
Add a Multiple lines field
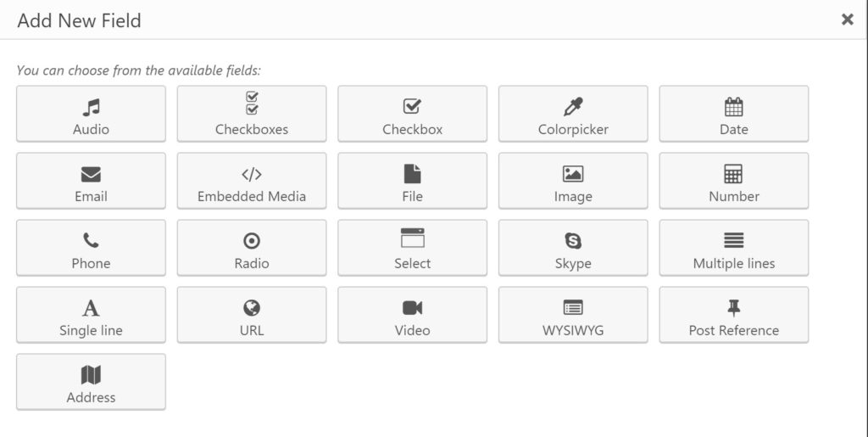pos(733,248)
